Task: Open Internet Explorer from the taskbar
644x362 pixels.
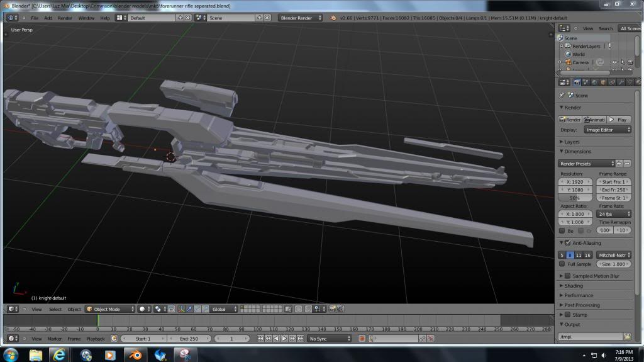Action: coord(60,354)
